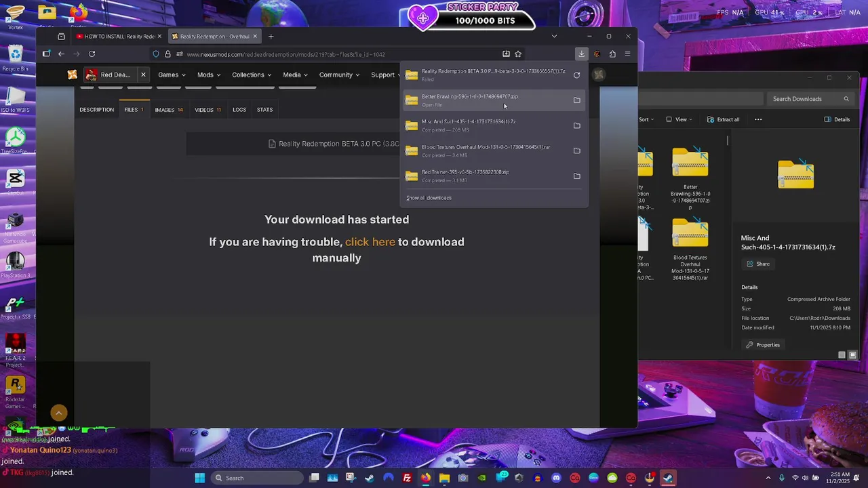Expand the Mods menu dropdown
Image resolution: width=868 pixels, height=488 pixels.
209,75
